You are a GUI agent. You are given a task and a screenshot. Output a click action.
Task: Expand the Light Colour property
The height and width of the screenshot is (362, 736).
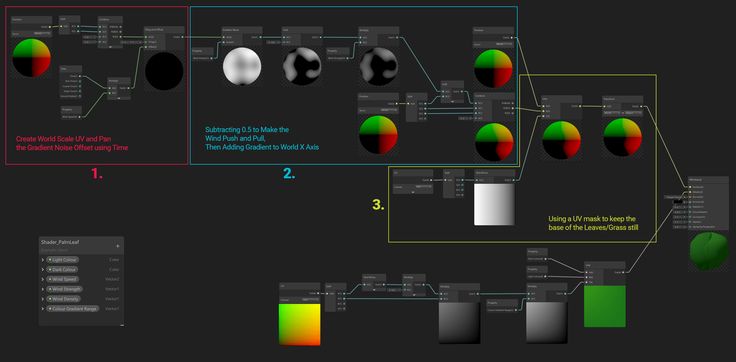tap(43, 260)
